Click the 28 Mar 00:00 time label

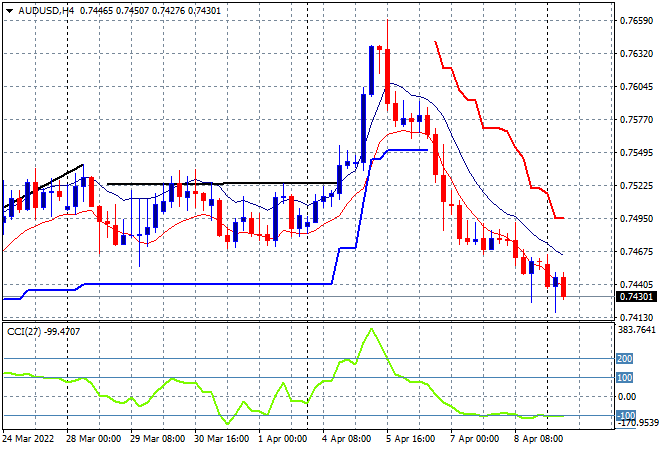coord(93,439)
